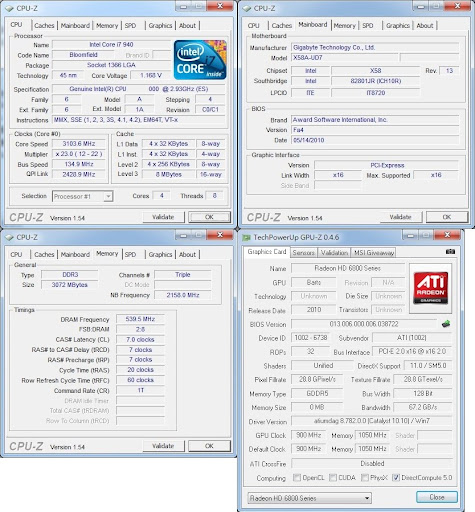
Task: Click the CPU-Z CPU window title icon
Action: [x=9, y=8]
